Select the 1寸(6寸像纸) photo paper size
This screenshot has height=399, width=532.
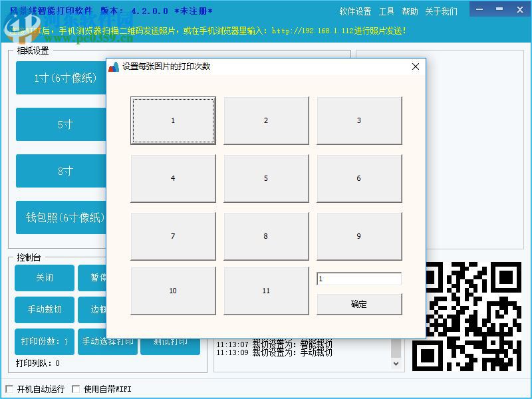point(60,78)
